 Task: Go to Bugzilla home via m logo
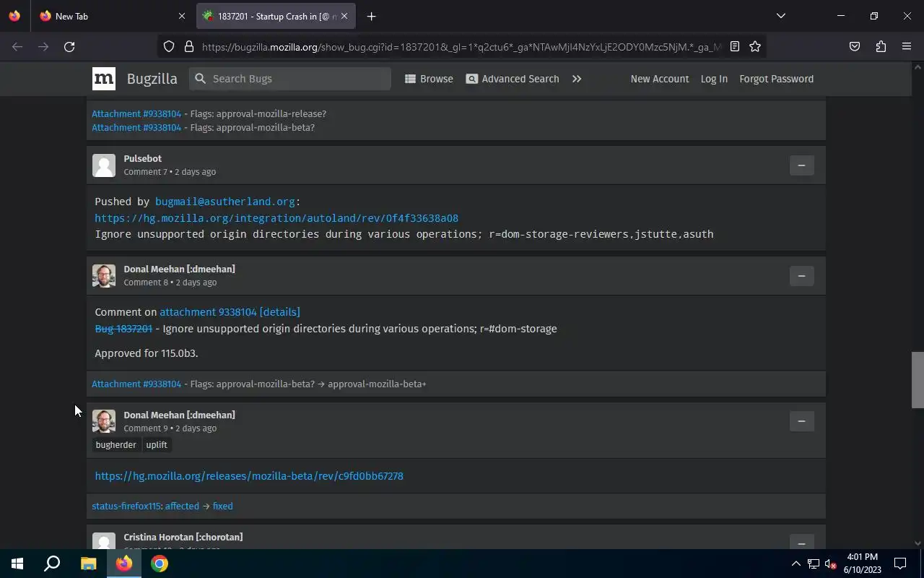tap(103, 79)
